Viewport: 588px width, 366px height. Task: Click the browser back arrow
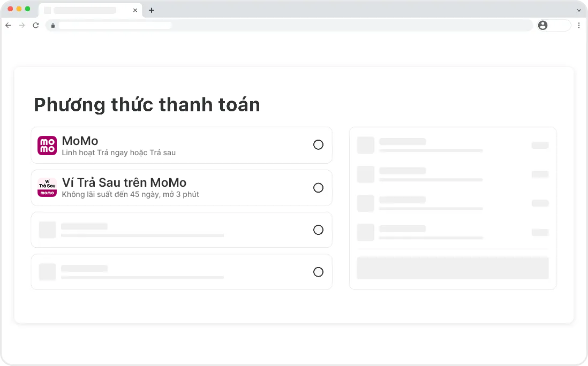tap(8, 25)
